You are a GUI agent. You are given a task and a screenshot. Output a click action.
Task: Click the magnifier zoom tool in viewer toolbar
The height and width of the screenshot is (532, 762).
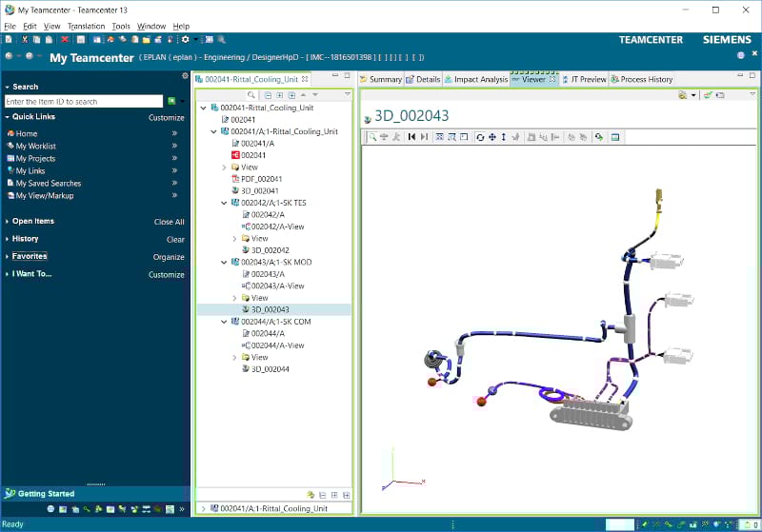[x=372, y=137]
